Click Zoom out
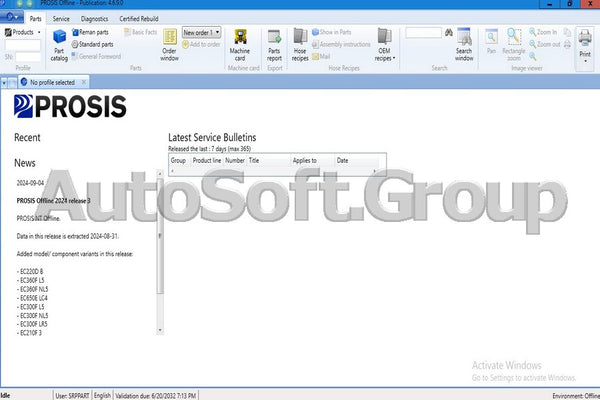 pos(545,44)
